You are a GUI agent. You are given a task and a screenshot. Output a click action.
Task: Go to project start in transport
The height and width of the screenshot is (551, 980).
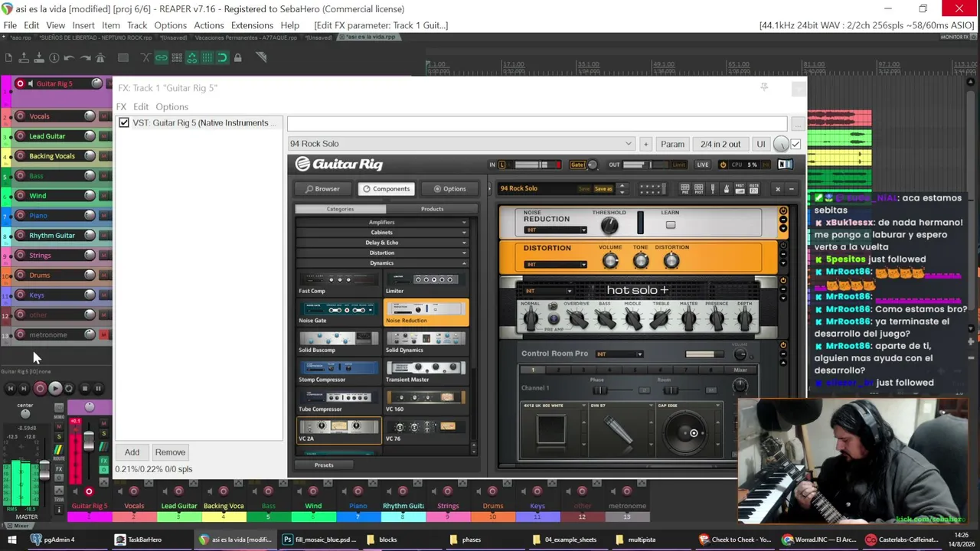tap(11, 389)
